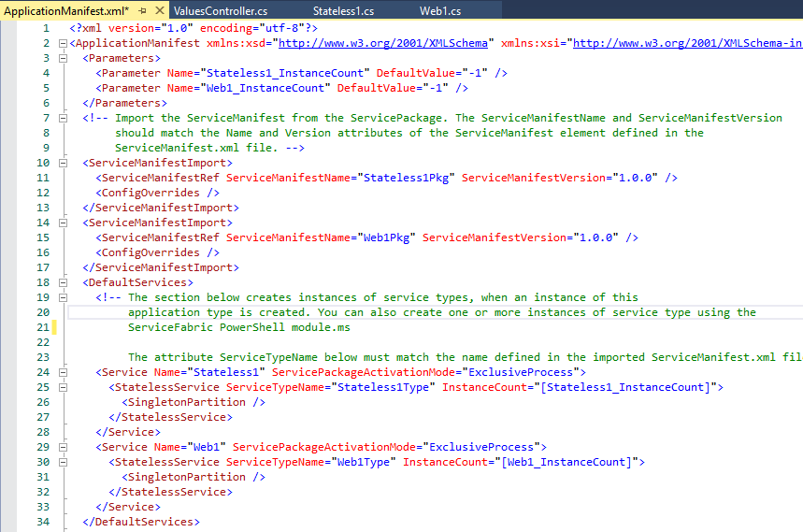The height and width of the screenshot is (532, 803).
Task: Click the <ConfigOverrides /> tag on line 16
Action: click(157, 253)
